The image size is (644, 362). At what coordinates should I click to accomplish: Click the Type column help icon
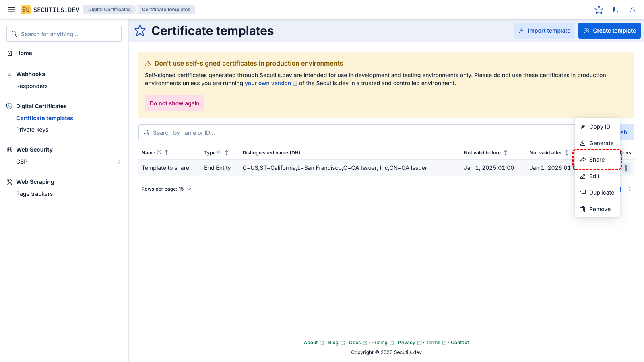pyautogui.click(x=219, y=152)
